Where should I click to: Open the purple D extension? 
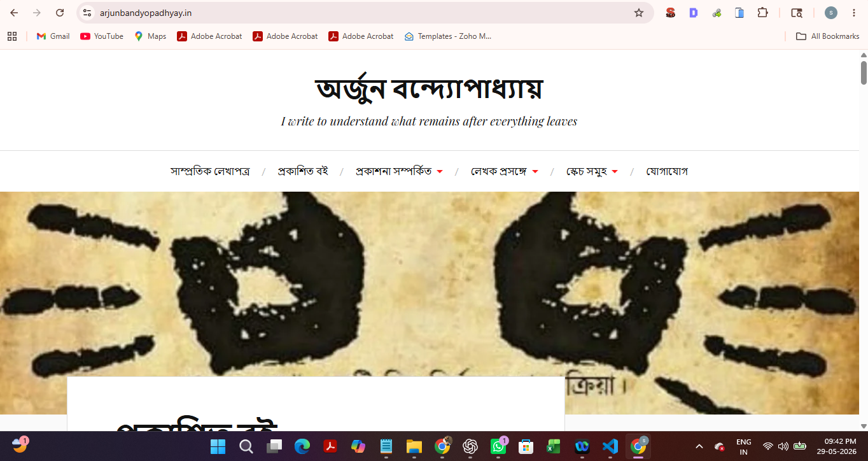coord(694,13)
